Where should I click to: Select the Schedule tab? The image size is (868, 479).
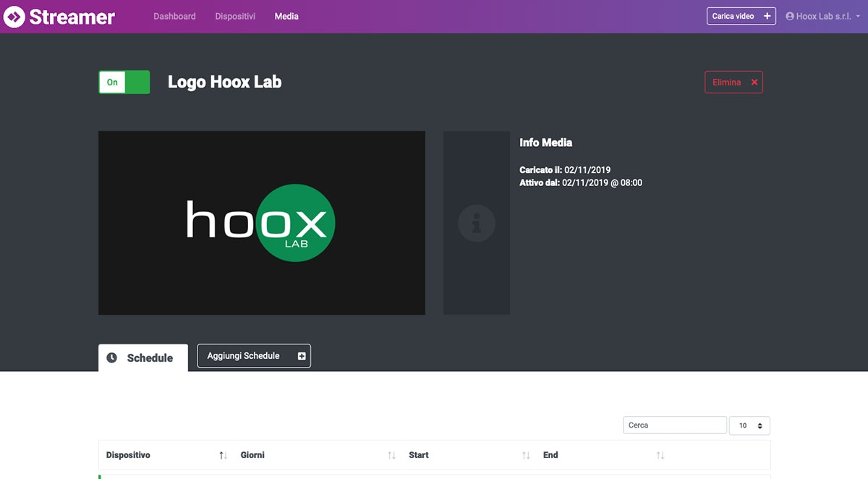[x=143, y=357]
